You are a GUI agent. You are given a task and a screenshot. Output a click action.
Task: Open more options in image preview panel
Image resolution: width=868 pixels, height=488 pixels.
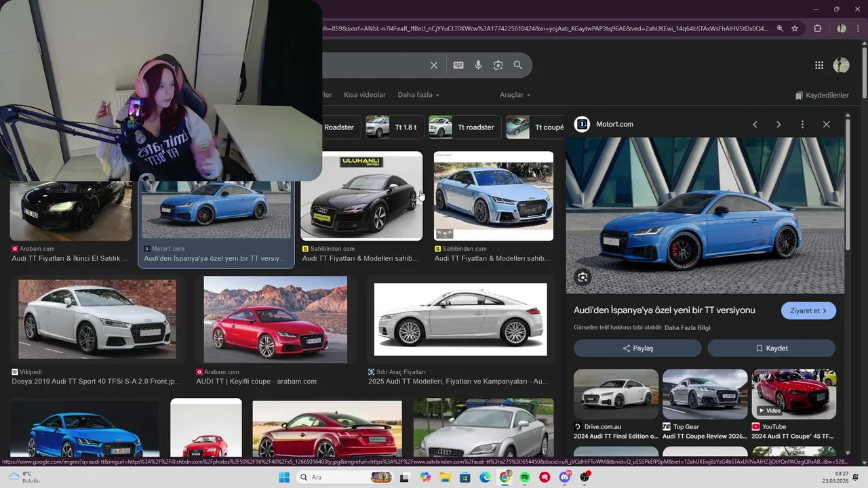[x=802, y=124]
